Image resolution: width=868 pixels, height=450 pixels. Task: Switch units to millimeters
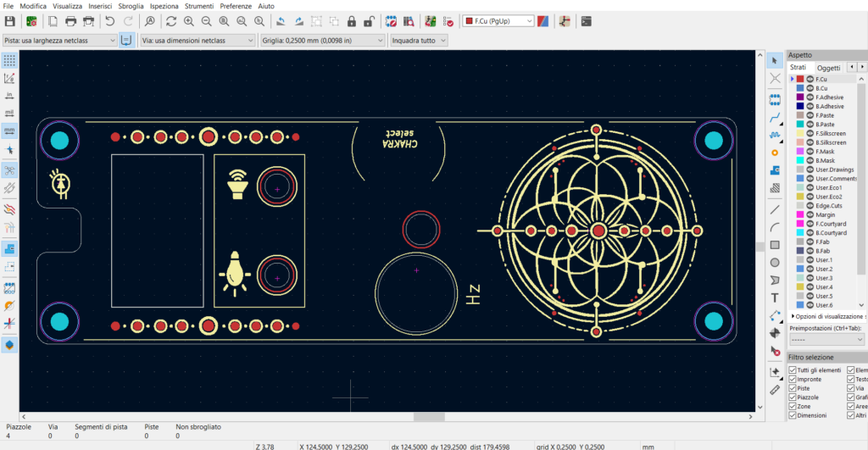pyautogui.click(x=9, y=131)
